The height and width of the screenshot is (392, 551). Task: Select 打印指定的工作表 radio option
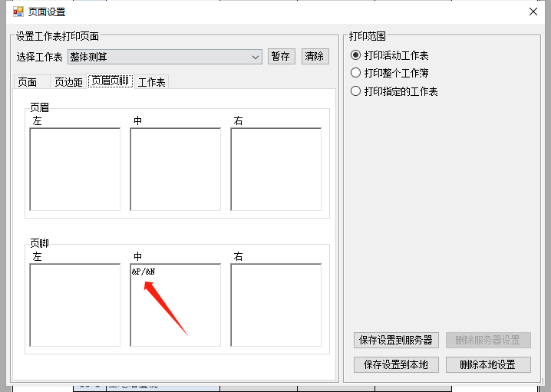click(355, 91)
